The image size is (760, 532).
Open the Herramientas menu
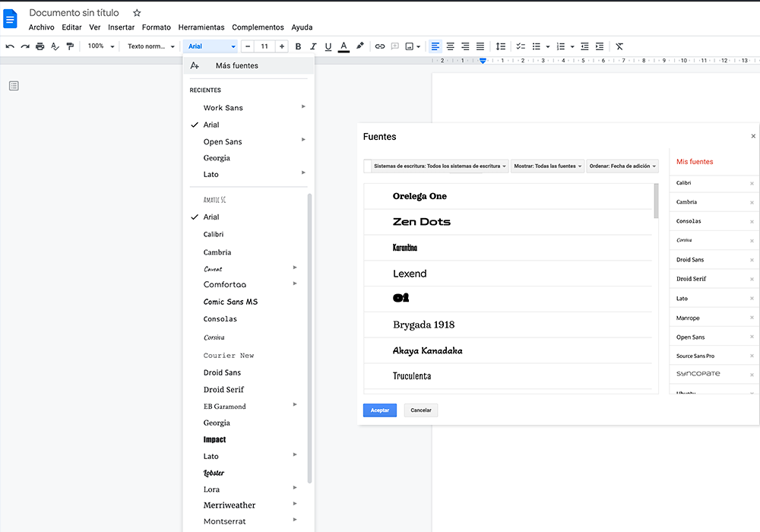201,27
